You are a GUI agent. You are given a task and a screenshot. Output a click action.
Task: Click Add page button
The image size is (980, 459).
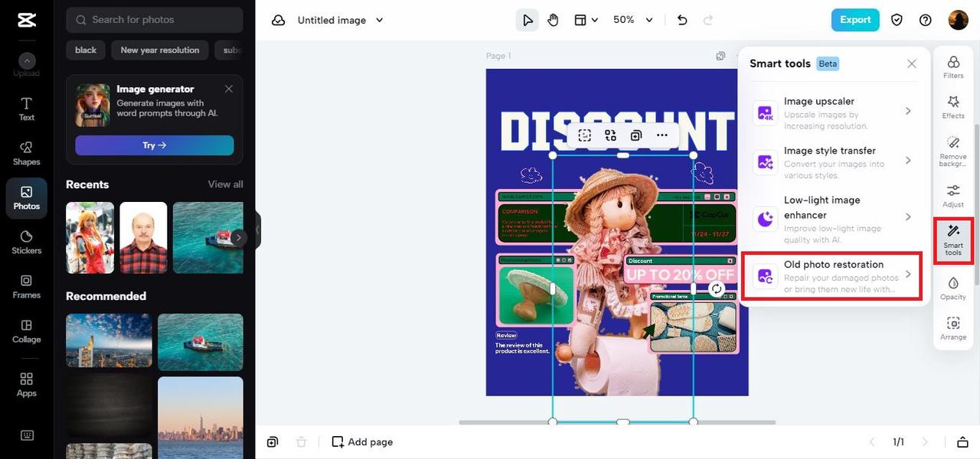pyautogui.click(x=362, y=442)
